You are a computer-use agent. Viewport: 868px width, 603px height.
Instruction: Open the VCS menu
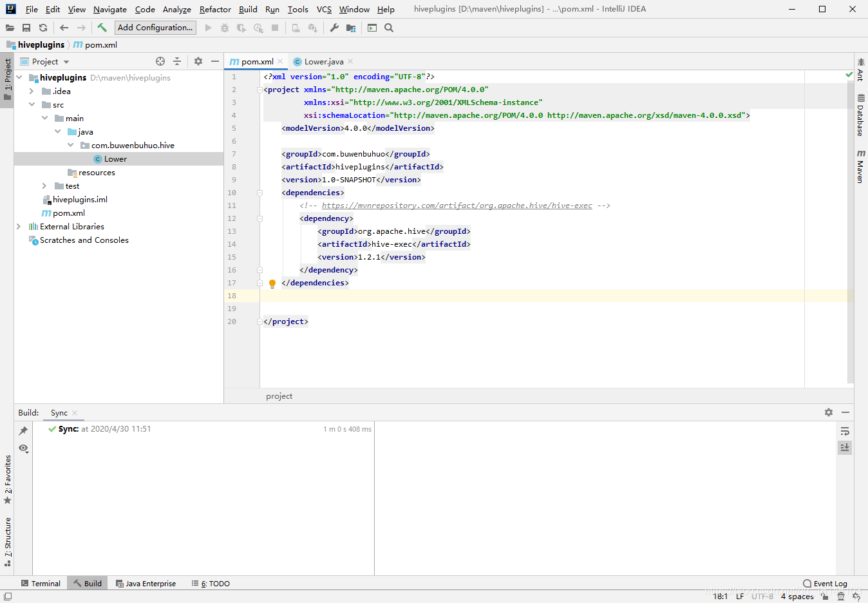click(324, 9)
